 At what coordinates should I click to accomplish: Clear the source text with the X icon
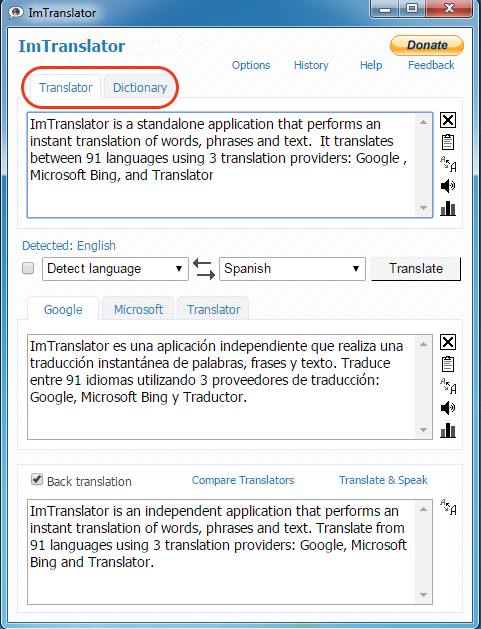[x=448, y=120]
